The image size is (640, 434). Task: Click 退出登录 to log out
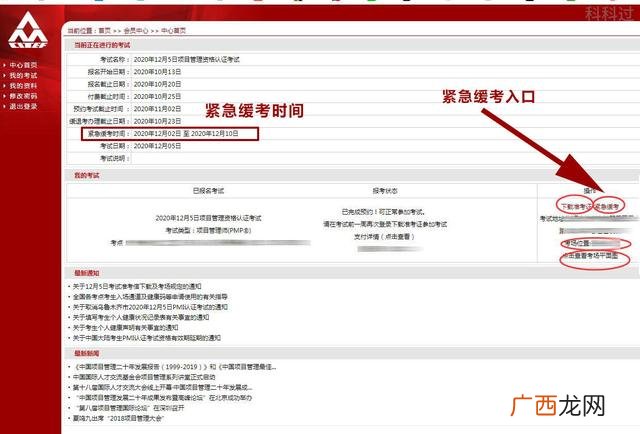pos(23,106)
